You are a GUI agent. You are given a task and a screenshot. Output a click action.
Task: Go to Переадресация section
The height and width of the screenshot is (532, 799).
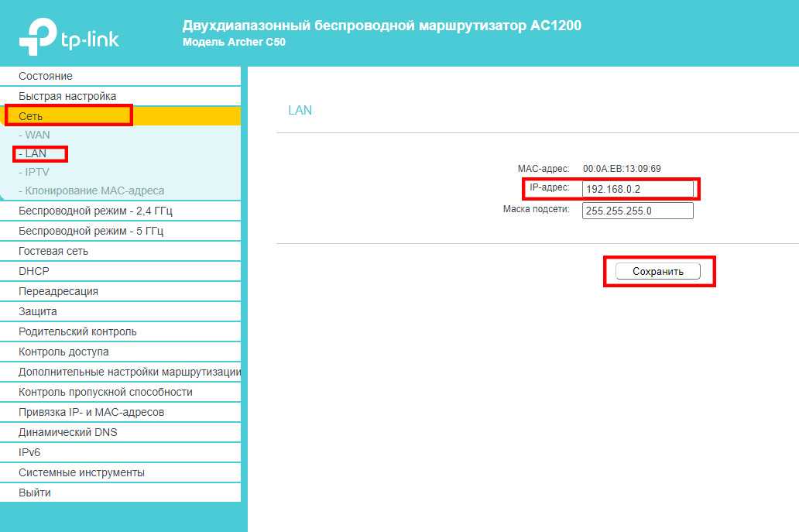tap(58, 291)
